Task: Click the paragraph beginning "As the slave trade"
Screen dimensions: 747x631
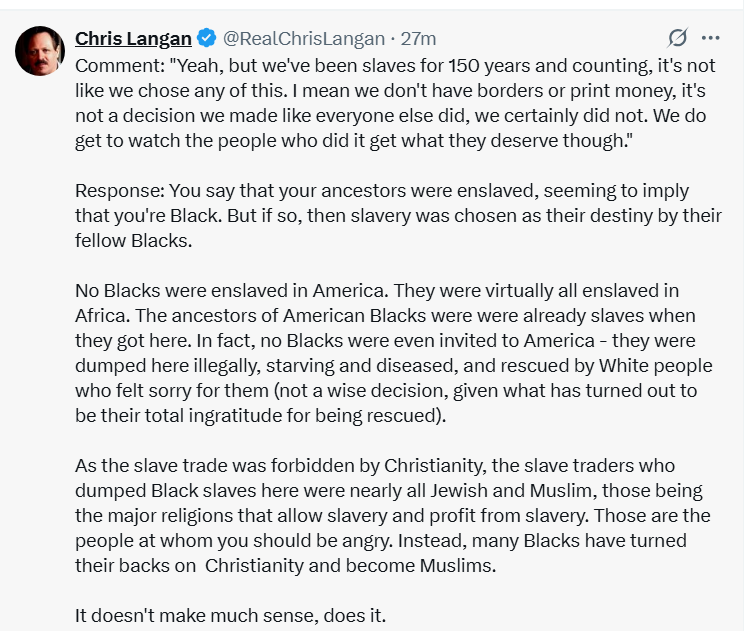Action: click(x=393, y=515)
